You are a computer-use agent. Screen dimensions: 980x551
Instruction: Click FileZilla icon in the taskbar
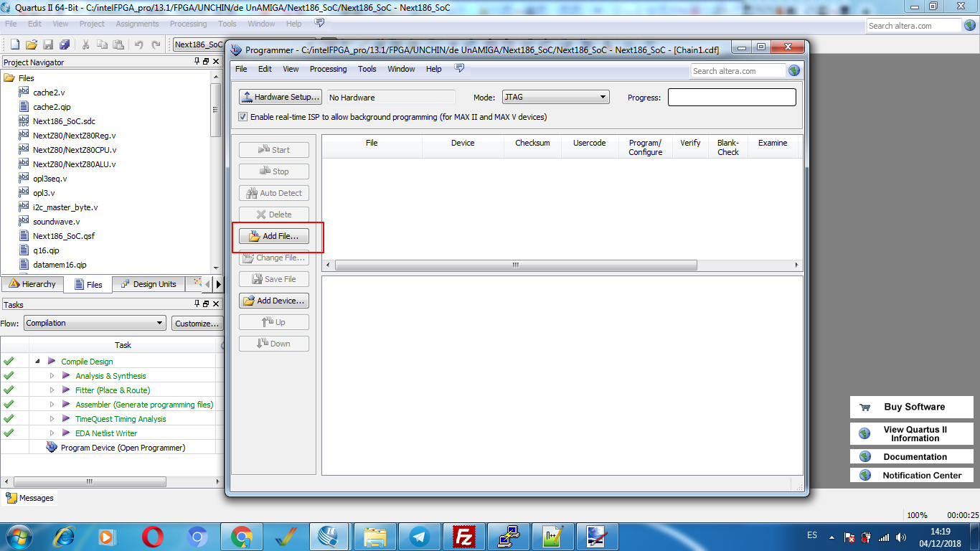(465, 536)
